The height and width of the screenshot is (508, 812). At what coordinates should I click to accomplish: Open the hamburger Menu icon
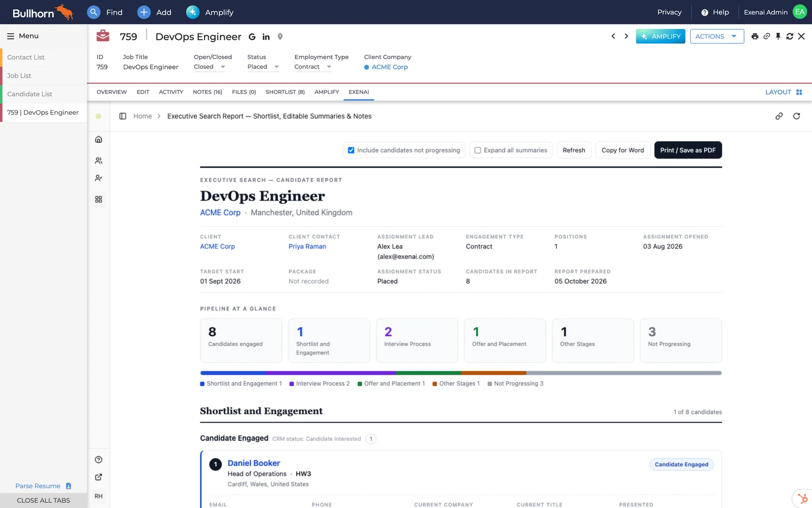[x=10, y=36]
